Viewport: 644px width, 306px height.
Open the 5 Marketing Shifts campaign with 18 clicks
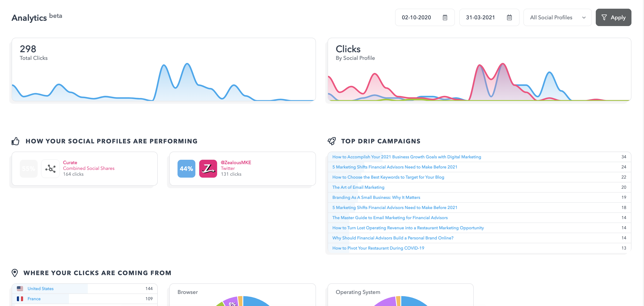coord(395,208)
